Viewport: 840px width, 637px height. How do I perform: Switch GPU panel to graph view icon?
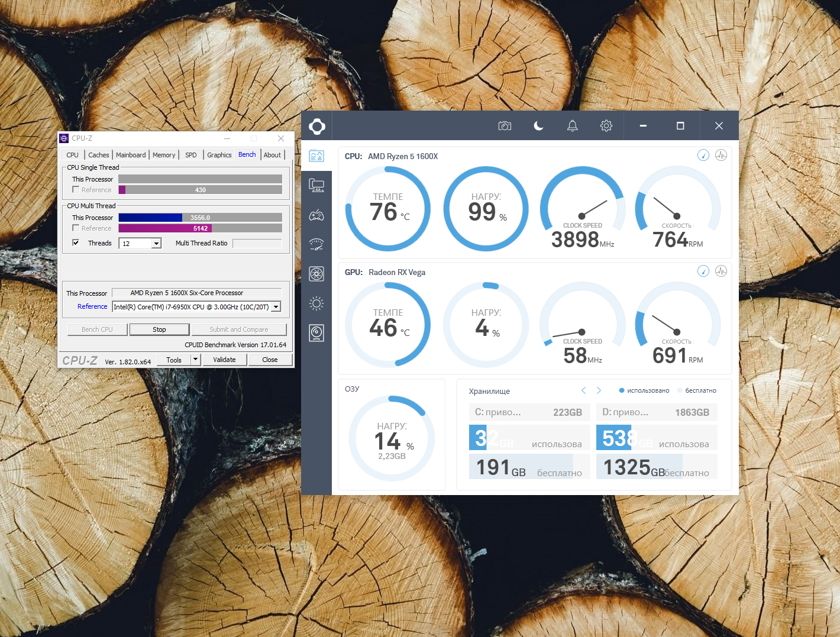pyautogui.click(x=721, y=271)
